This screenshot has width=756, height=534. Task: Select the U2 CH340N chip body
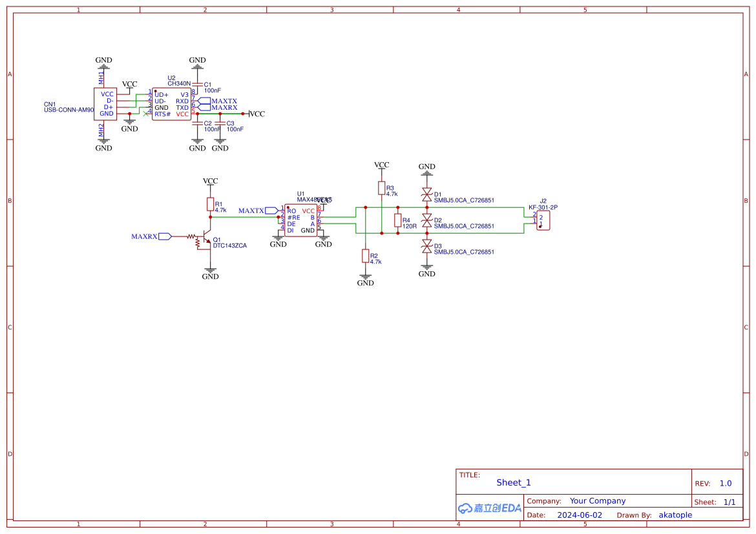172,104
